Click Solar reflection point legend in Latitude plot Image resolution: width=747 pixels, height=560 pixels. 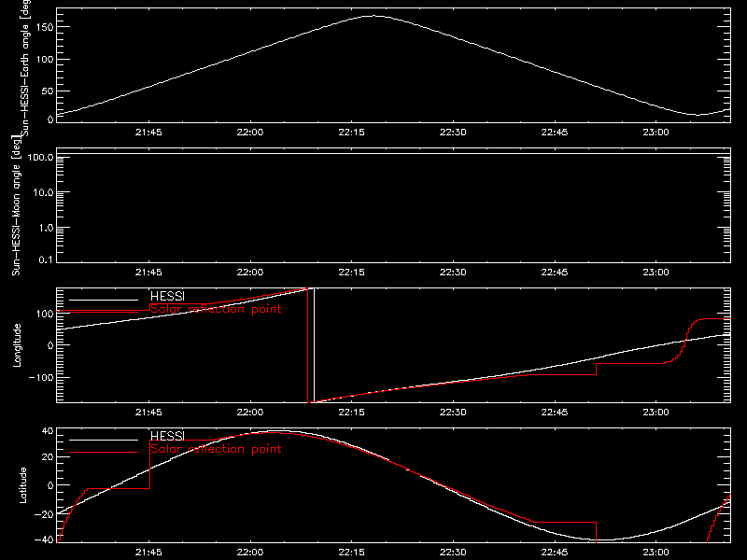(x=216, y=449)
